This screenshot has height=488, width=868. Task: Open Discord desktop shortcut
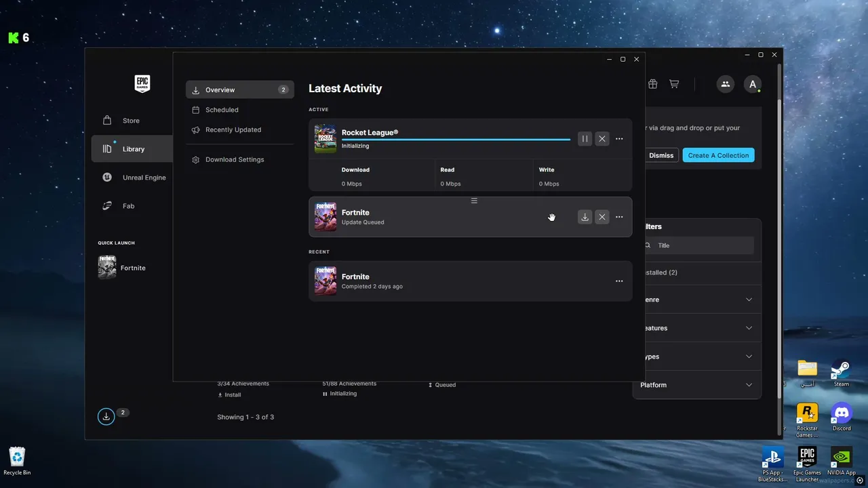tap(842, 417)
